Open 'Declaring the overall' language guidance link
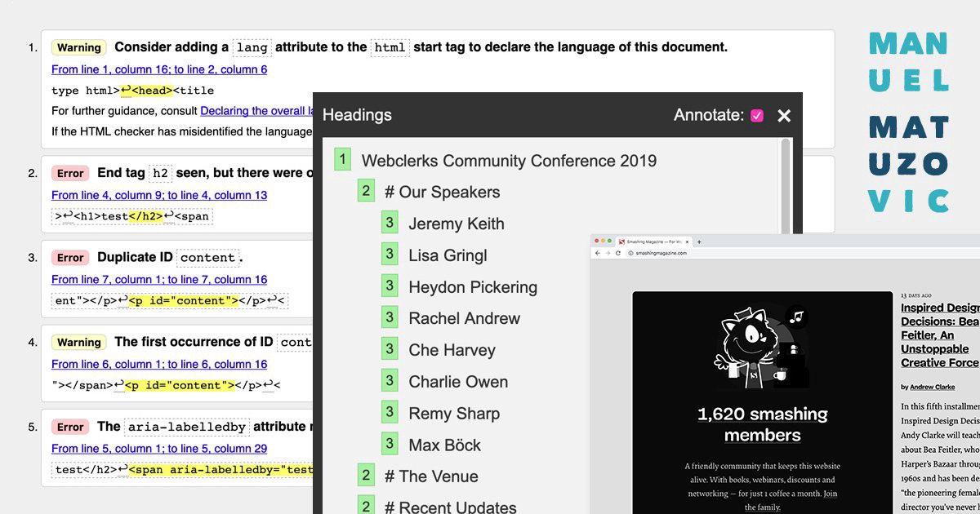980x514 pixels. point(256,111)
